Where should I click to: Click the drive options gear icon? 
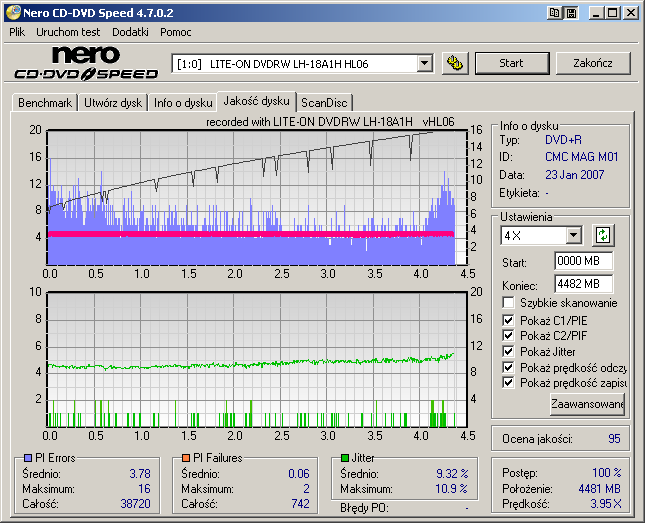(455, 63)
